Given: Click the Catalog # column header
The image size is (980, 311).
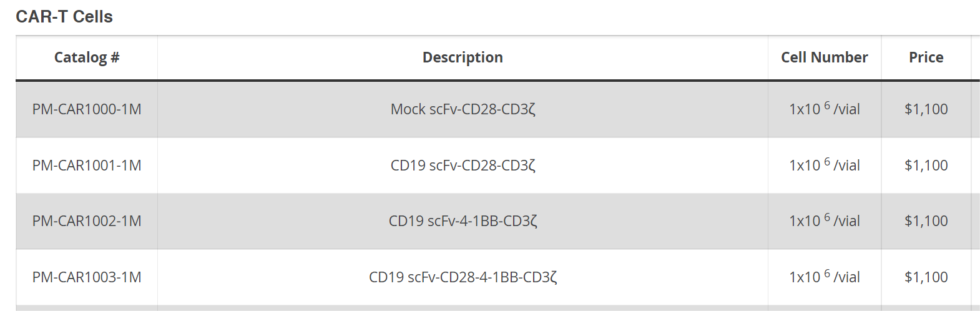Looking at the screenshot, I should [87, 57].
